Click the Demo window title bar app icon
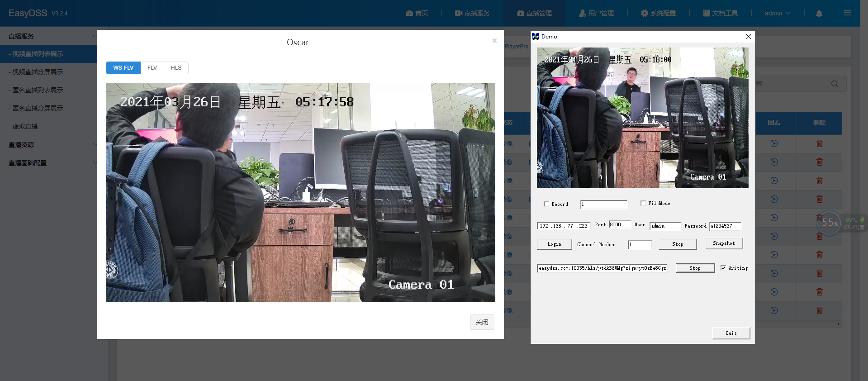The image size is (868, 381). pyautogui.click(x=536, y=37)
